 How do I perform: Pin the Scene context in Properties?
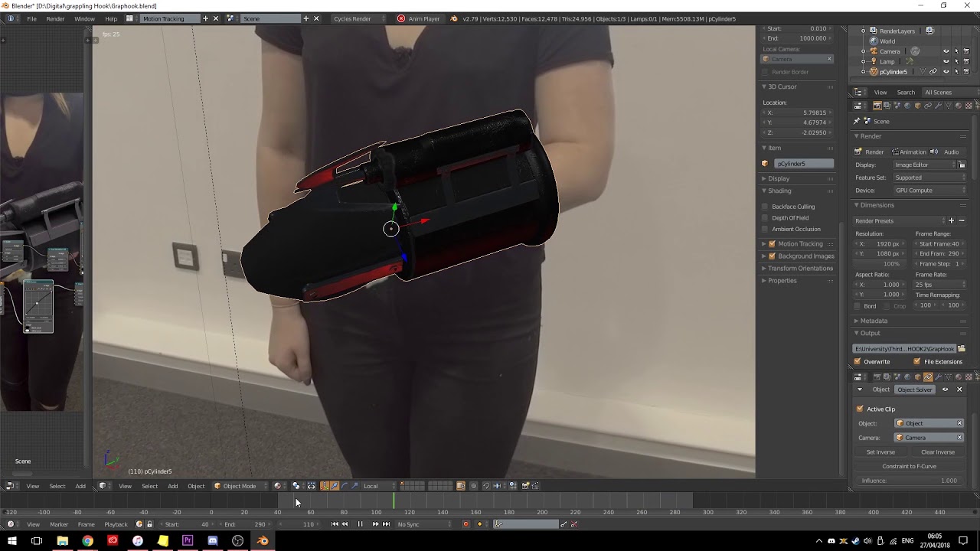pos(857,121)
